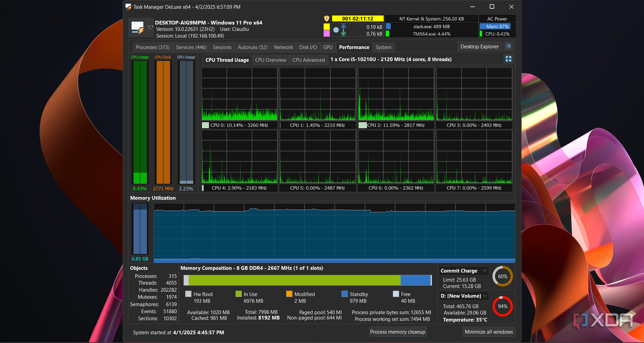Open the Services (446) tab
The image size is (644, 343).
191,47
